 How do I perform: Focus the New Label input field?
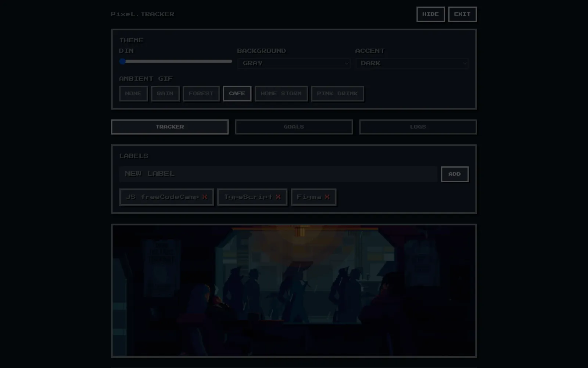[x=279, y=174]
